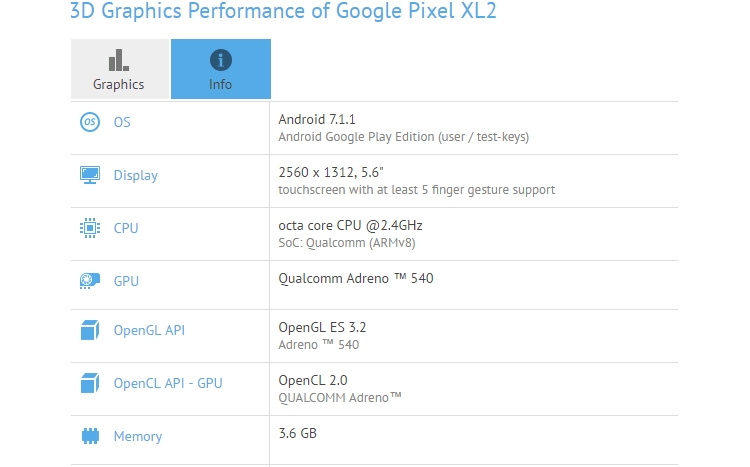This screenshot has width=750, height=467.
Task: Click the OS circle icon
Action: [90, 122]
